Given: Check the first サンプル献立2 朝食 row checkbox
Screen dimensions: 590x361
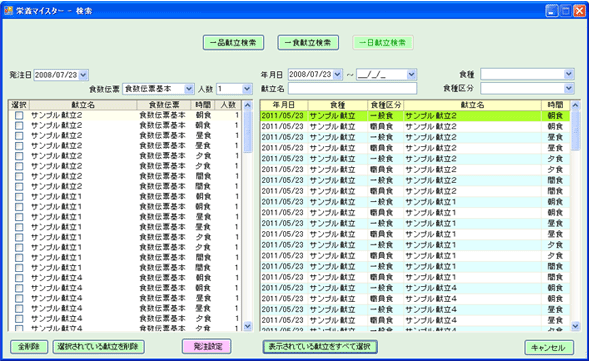Looking at the screenshot, I should tap(19, 116).
